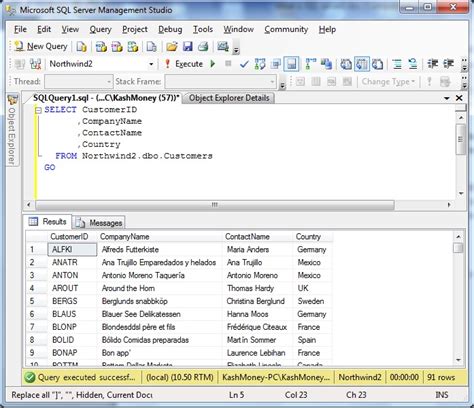Open the View menu
The image size is (474, 408).
pos(70,29)
